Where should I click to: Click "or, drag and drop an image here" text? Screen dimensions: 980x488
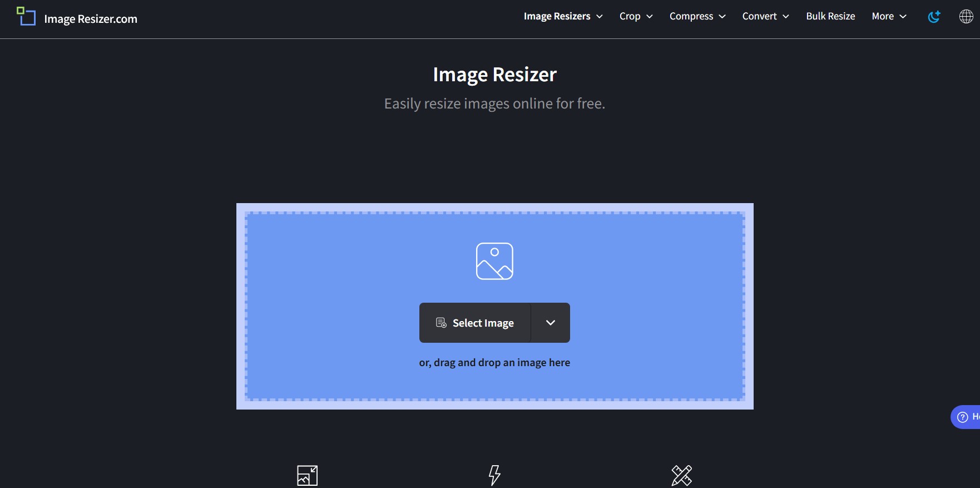click(x=494, y=363)
